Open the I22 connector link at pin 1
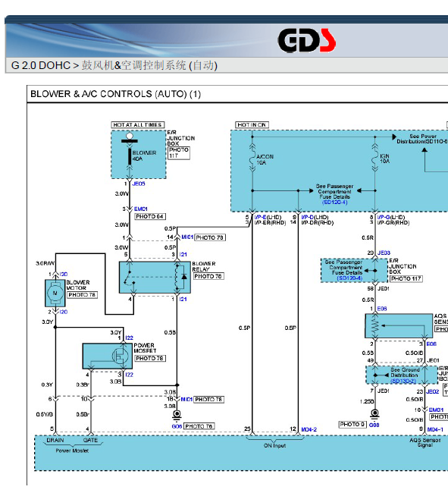The image size is (448, 493). coord(129,338)
